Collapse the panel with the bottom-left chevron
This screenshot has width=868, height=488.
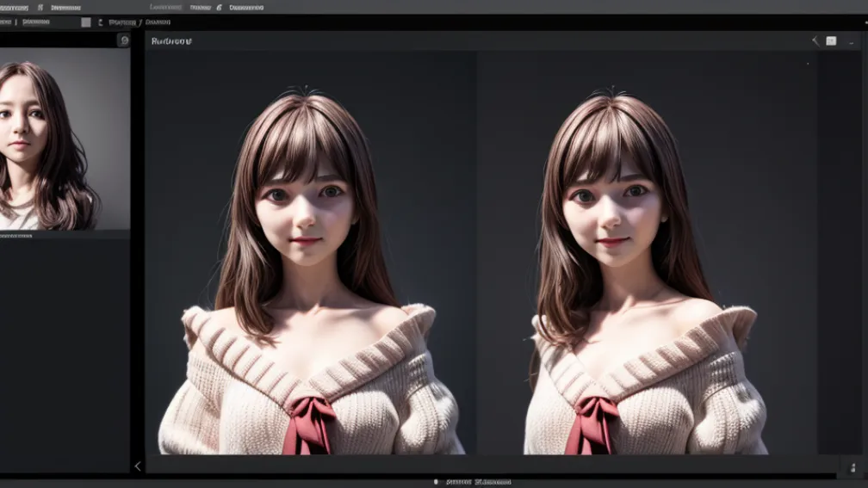(x=138, y=466)
